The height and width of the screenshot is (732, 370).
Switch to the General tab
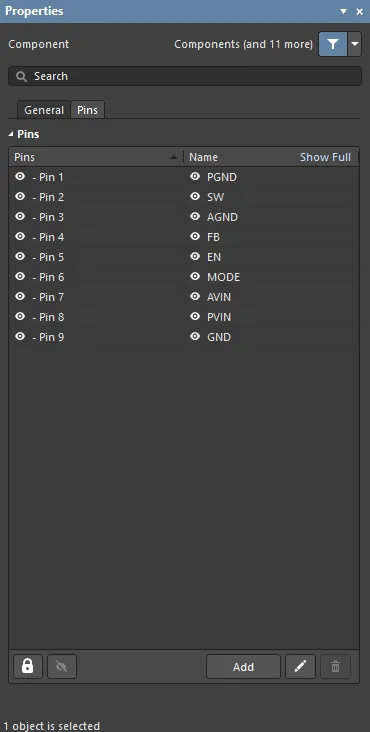[44, 110]
